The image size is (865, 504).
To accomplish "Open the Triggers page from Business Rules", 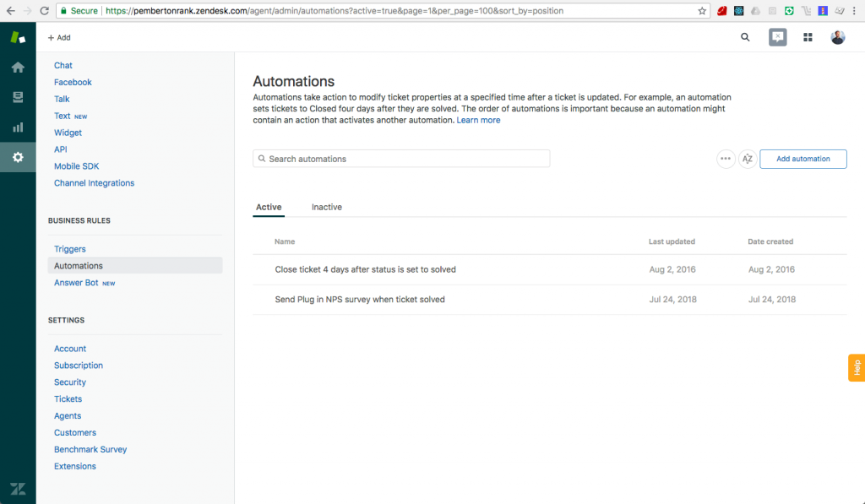I will pos(70,248).
